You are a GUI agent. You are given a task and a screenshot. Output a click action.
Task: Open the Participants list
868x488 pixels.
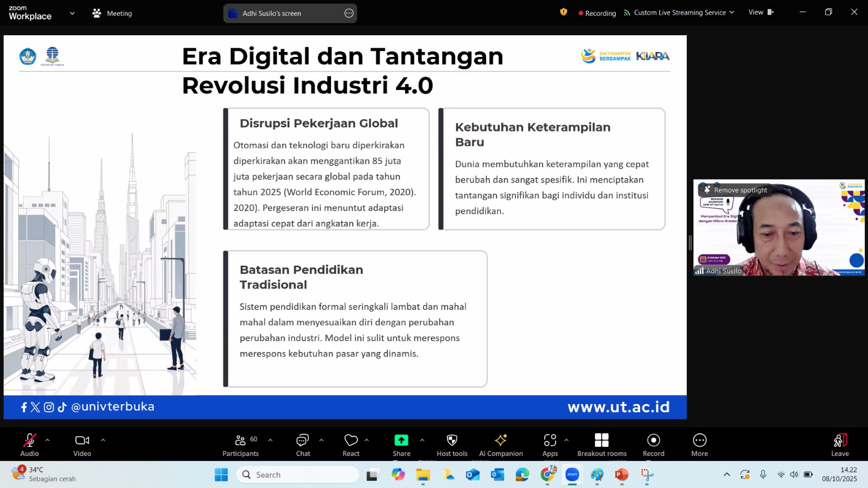click(240, 440)
